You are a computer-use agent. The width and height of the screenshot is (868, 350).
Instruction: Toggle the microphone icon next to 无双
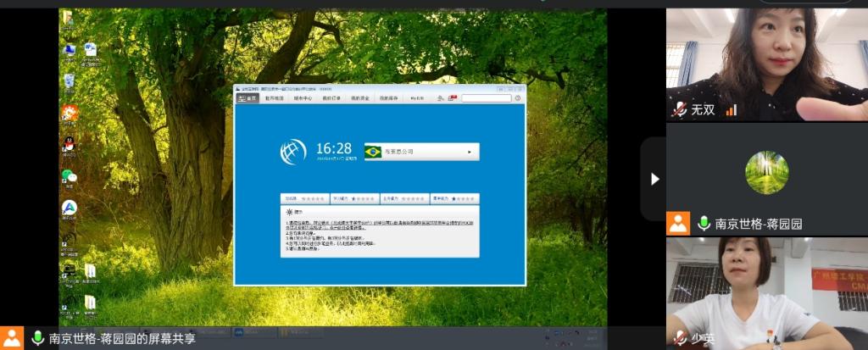coord(679,109)
